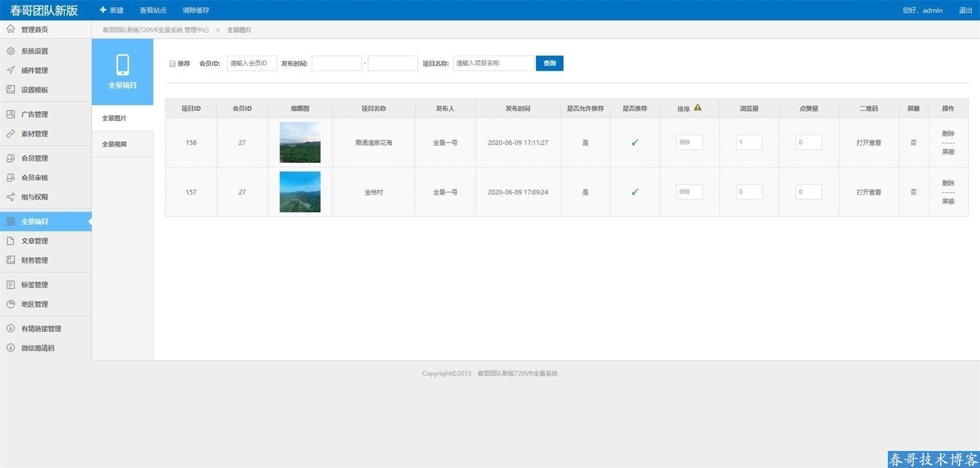Toggle the recommended checkmark for 微滴清泉花海
Screen dimensions: 980x468
click(634, 142)
